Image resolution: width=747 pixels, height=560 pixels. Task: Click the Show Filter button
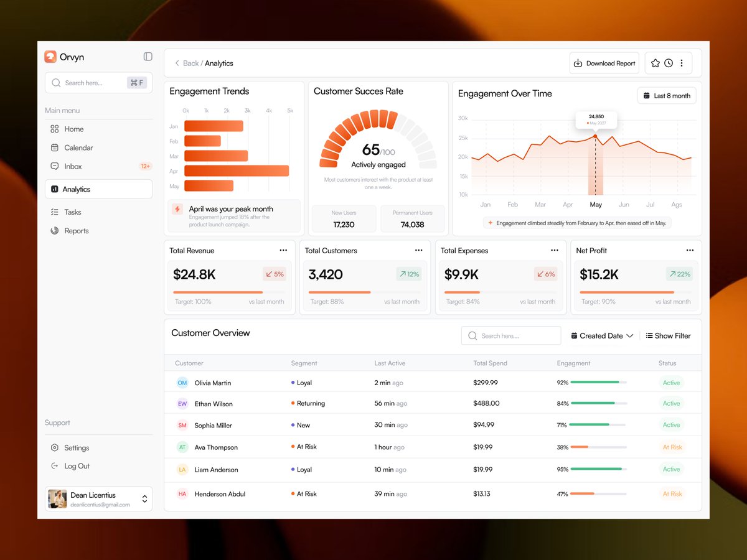pyautogui.click(x=668, y=335)
